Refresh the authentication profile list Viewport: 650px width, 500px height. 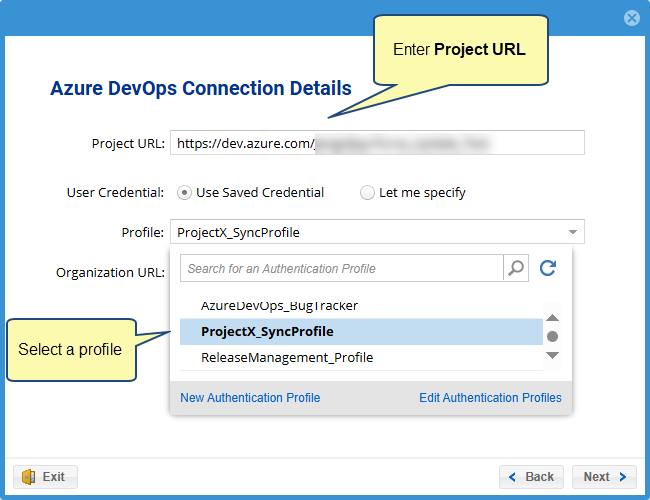click(x=547, y=268)
